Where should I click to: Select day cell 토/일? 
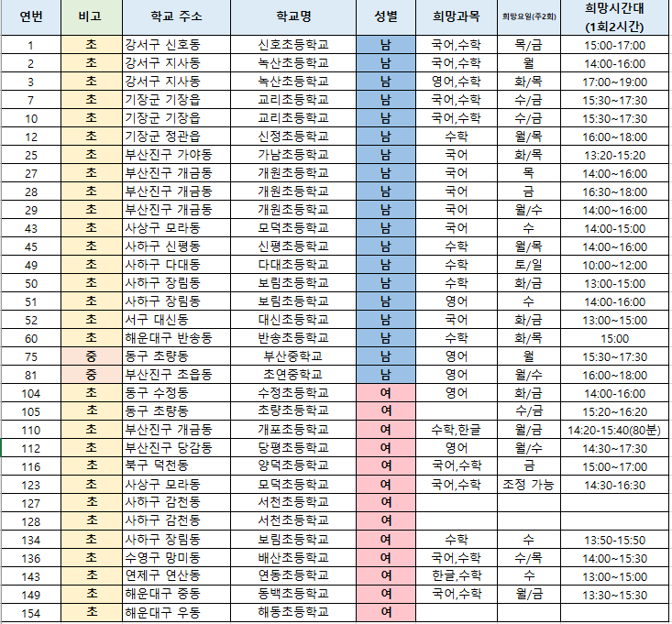coord(529,265)
